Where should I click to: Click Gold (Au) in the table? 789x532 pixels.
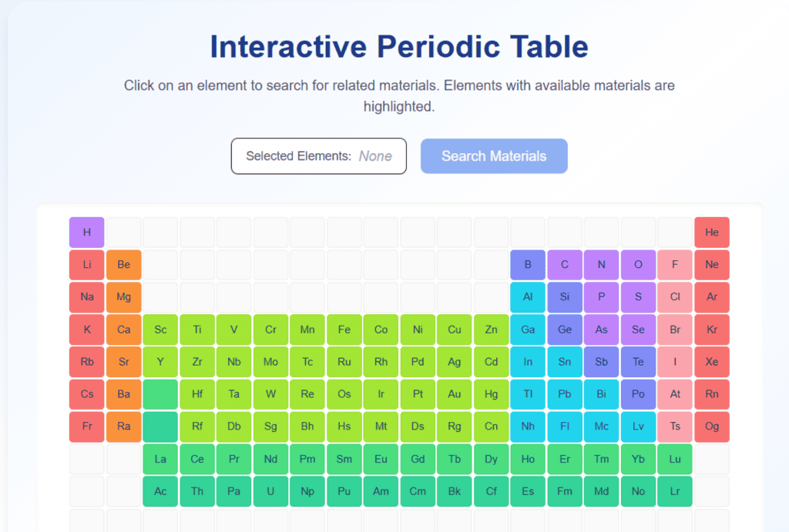(x=455, y=393)
